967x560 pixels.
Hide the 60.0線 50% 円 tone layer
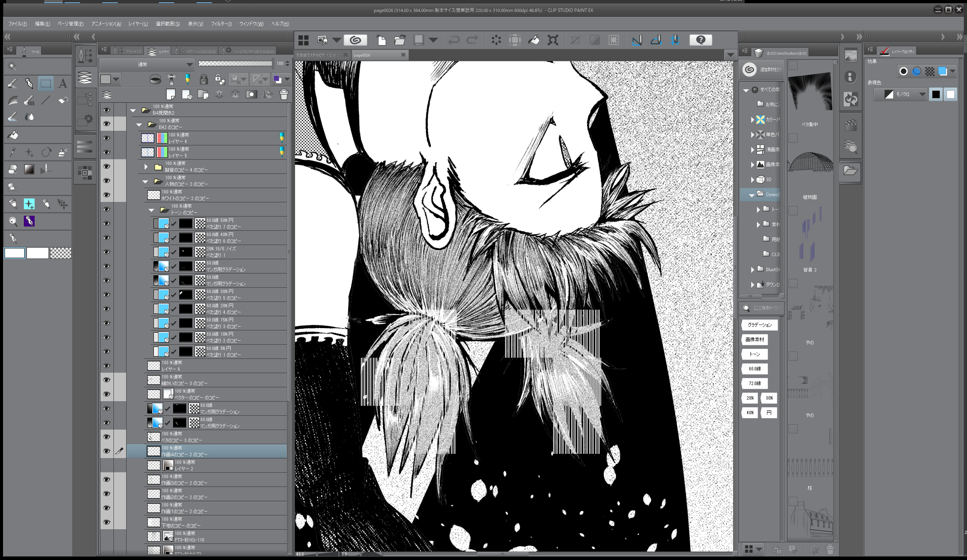107,223
